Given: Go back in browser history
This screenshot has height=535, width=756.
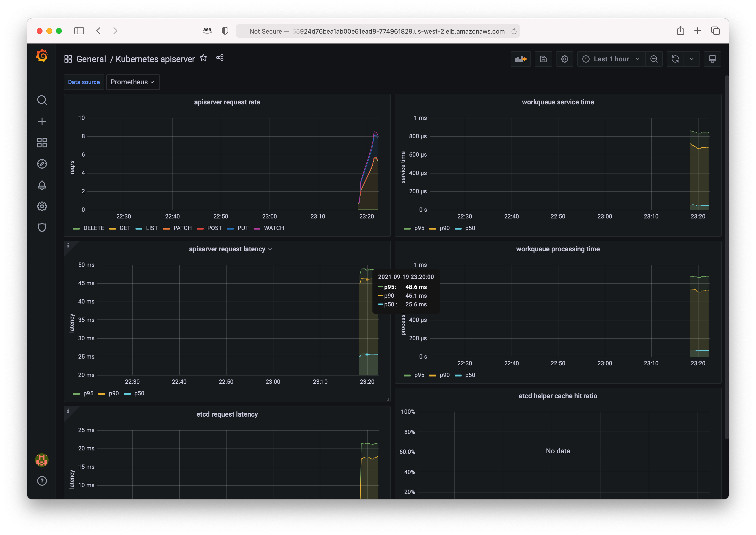Looking at the screenshot, I should click(99, 31).
